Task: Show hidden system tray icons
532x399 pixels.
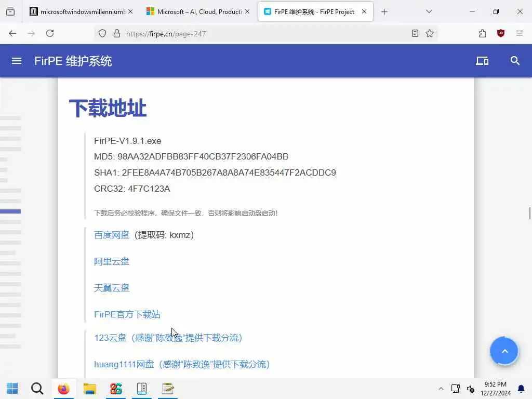Action: click(441, 389)
